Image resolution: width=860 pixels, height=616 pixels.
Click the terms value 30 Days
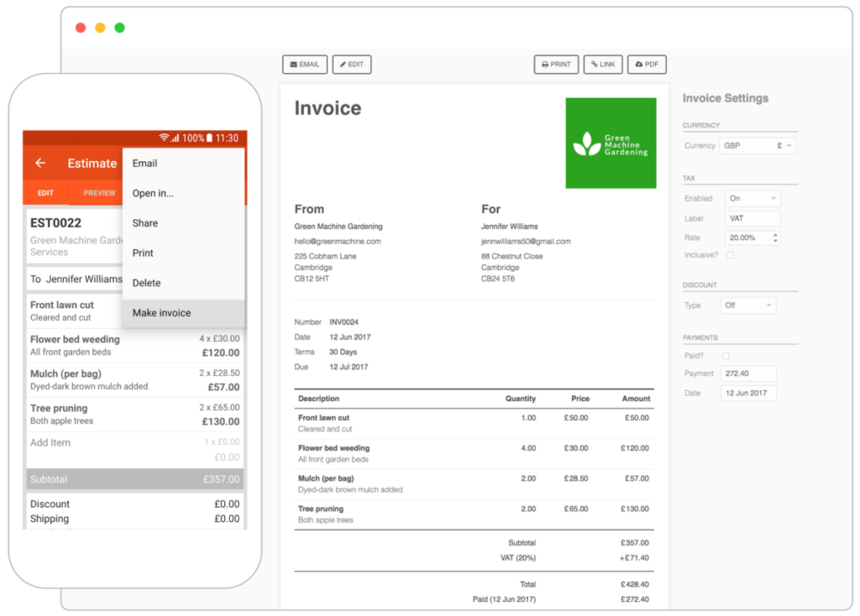pos(343,352)
